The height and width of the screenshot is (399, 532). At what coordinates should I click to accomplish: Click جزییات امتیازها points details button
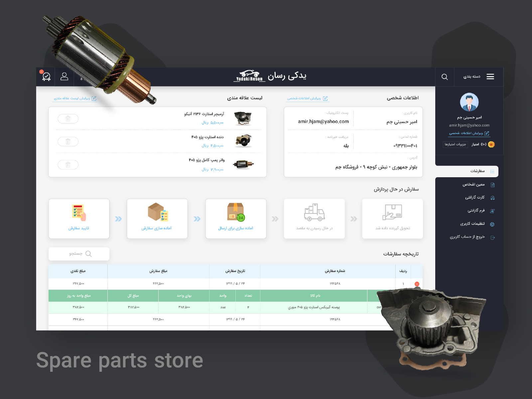(x=456, y=144)
